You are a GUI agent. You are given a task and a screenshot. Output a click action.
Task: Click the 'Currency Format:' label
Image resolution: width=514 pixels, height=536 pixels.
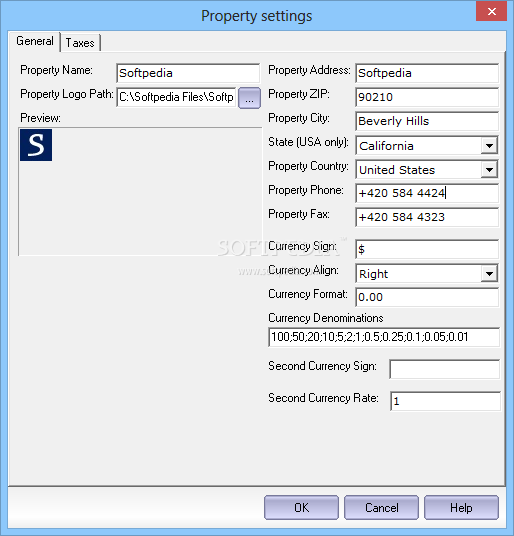(308, 294)
